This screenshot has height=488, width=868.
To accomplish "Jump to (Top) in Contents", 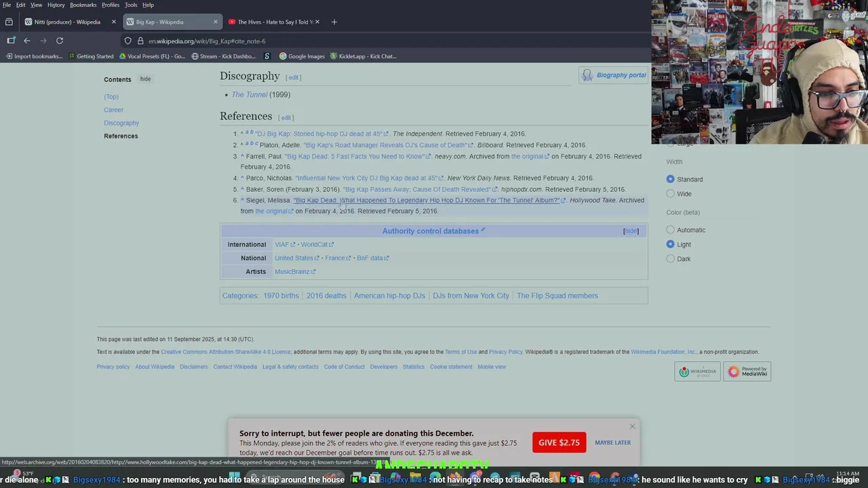I will [111, 97].
